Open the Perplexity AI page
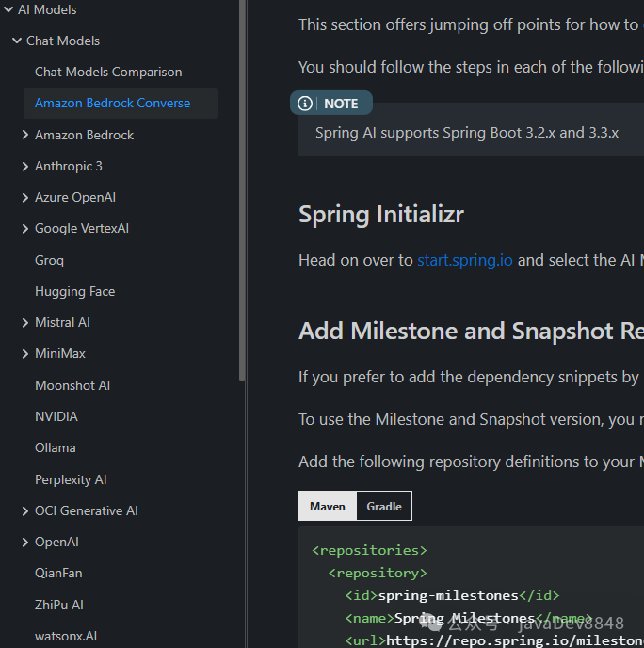The width and height of the screenshot is (644, 648). click(x=71, y=479)
